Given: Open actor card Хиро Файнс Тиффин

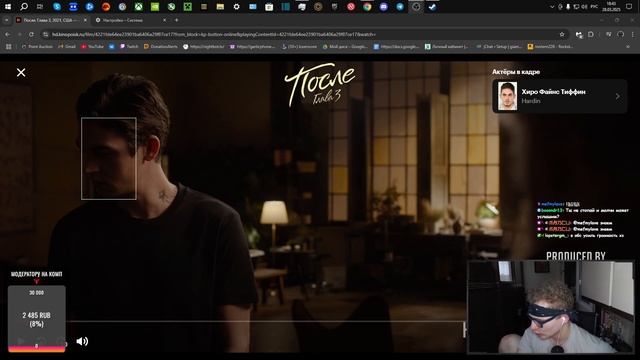Looking at the screenshot, I should (x=559, y=96).
